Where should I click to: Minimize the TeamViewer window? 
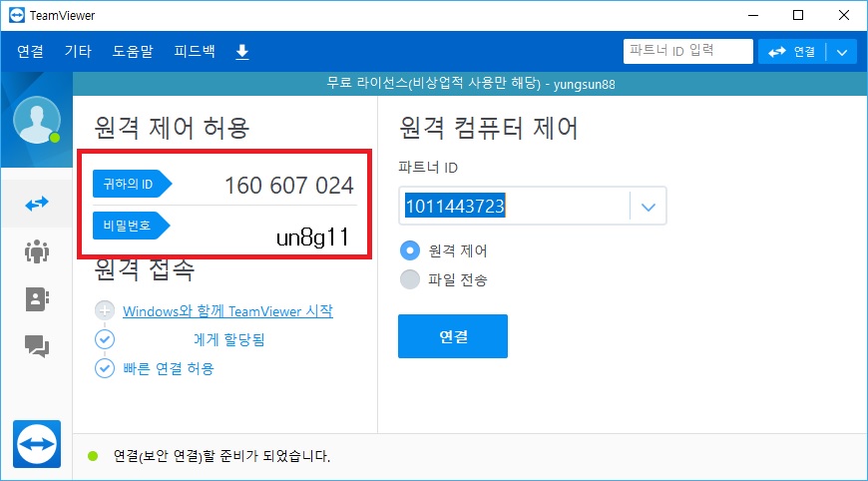pos(753,16)
